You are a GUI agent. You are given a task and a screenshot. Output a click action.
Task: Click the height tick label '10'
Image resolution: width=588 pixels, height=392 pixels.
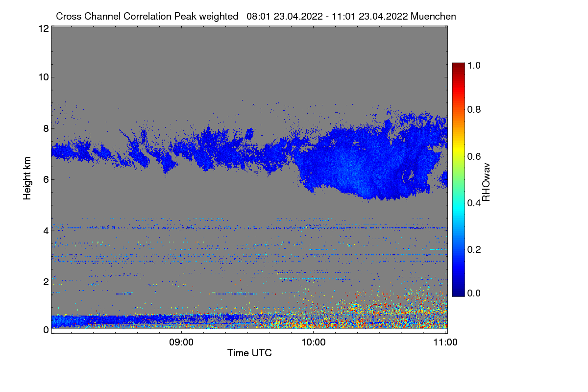pos(43,77)
